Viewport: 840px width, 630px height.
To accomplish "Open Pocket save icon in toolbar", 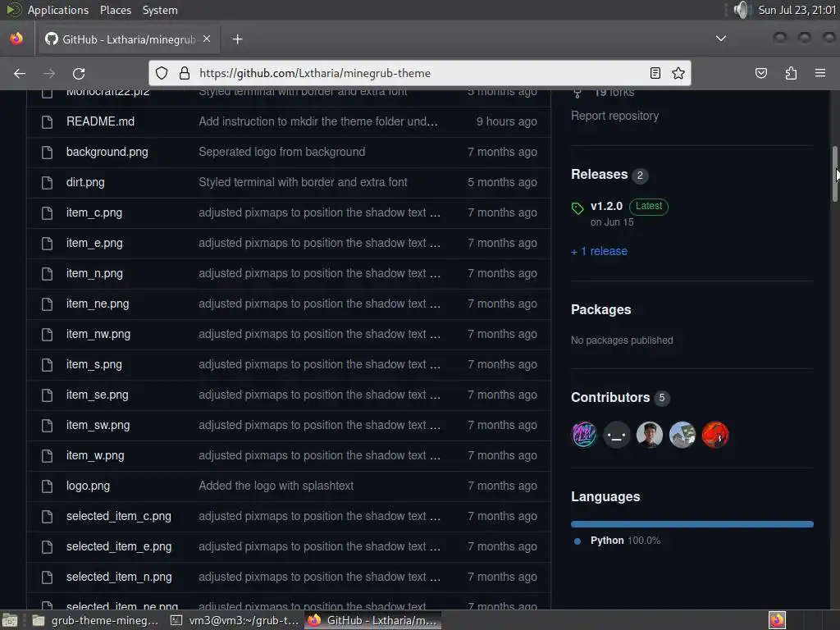I will tap(761, 73).
